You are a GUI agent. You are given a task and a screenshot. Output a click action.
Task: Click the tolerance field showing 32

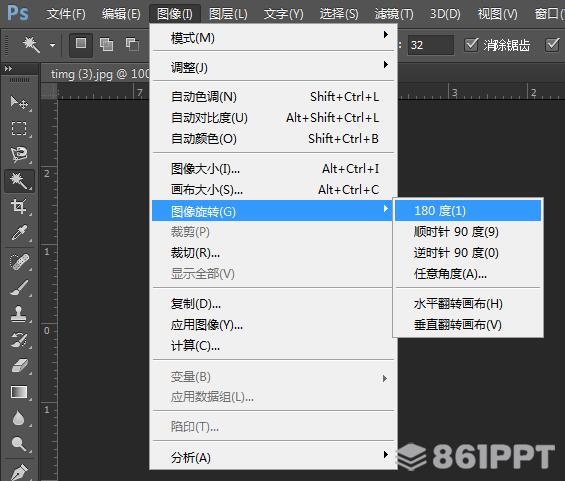click(431, 45)
